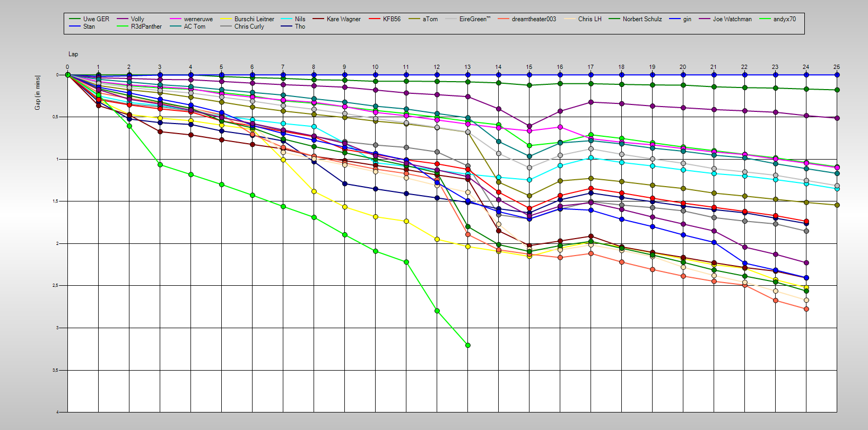
Task: Select Norbert Schulz legend entry
Action: click(642, 19)
